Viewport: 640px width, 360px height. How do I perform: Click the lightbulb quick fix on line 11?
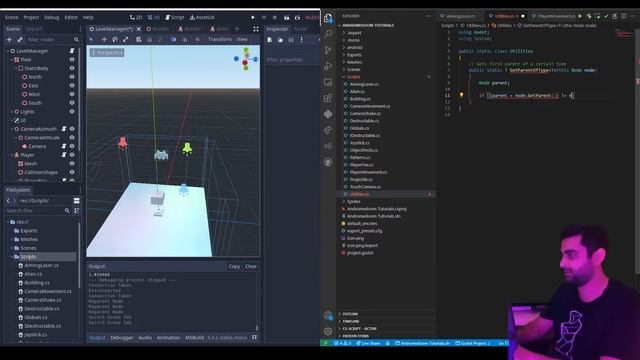[x=462, y=95]
